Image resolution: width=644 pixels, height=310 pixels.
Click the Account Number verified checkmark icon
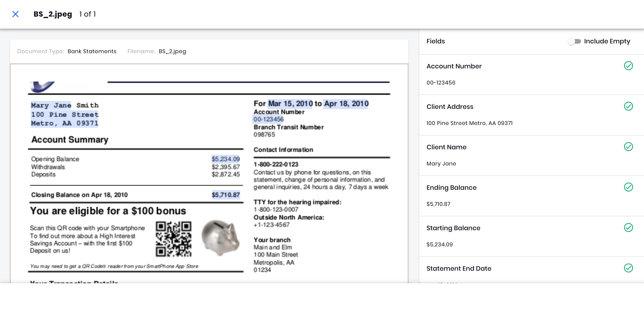point(628,66)
